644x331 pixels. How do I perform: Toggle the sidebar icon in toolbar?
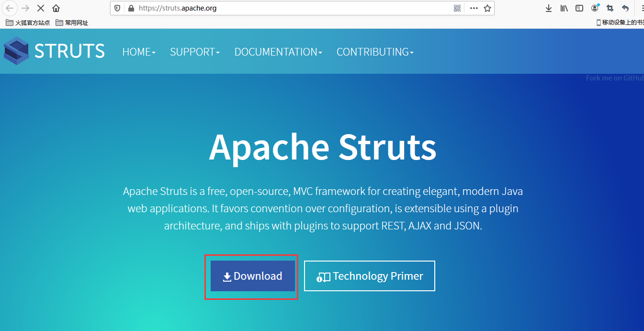[579, 8]
